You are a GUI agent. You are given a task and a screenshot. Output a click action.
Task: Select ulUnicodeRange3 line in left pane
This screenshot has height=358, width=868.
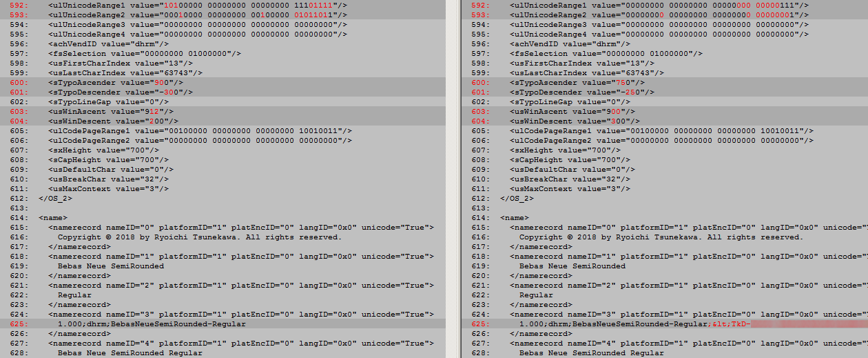198,24
